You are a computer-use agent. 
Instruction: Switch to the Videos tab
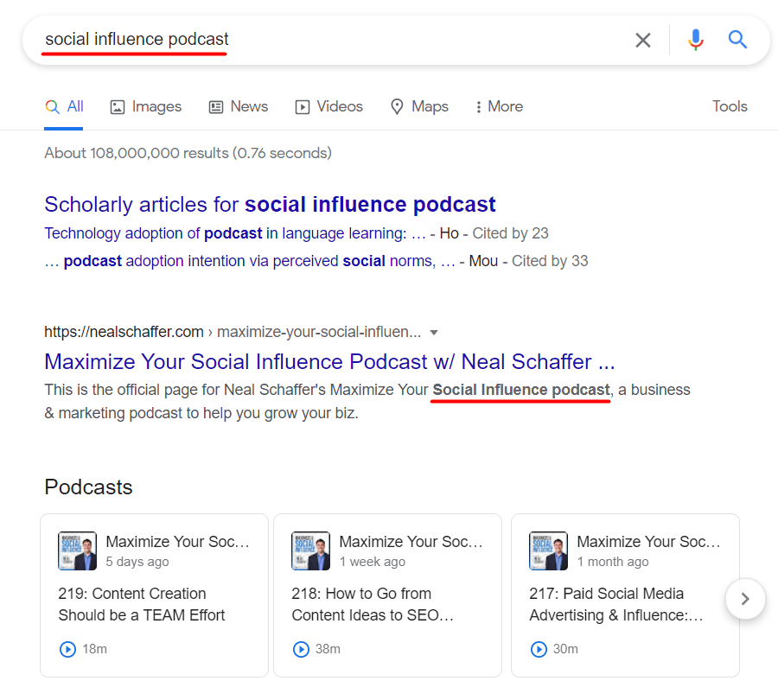pos(329,106)
